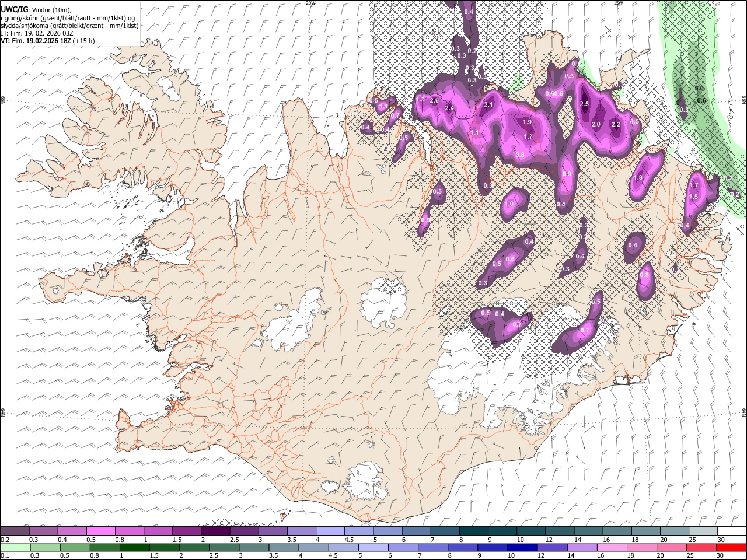Click the 1.3 snowfall value on the map

pyautogui.click(x=421, y=99)
